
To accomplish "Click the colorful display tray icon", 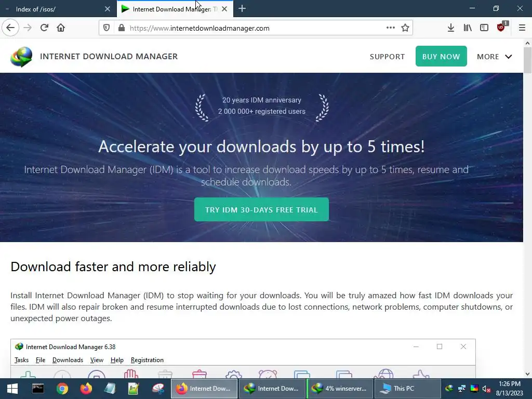I will coord(474,389).
